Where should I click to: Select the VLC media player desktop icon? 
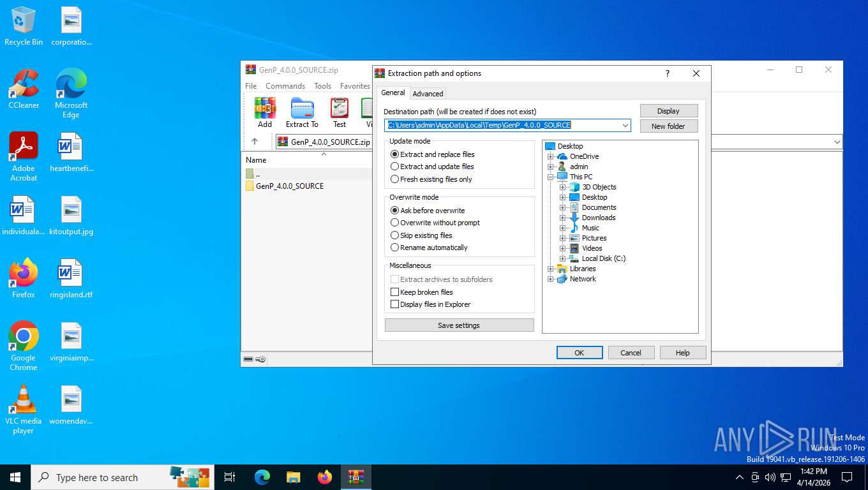coord(24,409)
